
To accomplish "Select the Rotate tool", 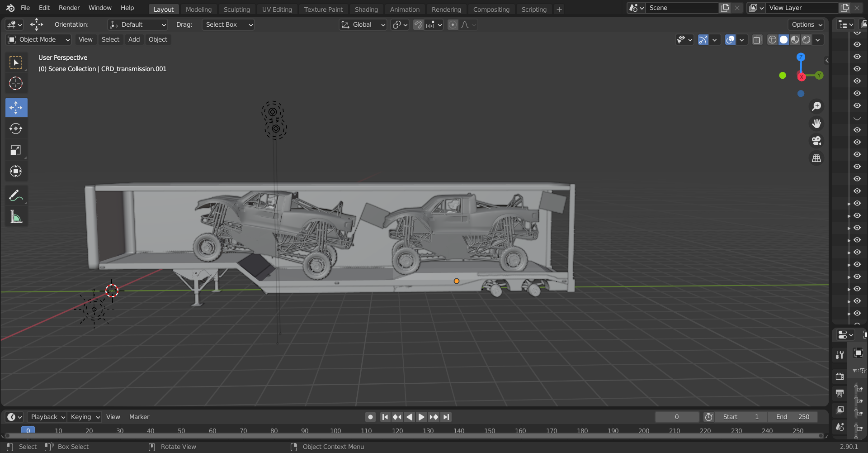I will coord(16,129).
